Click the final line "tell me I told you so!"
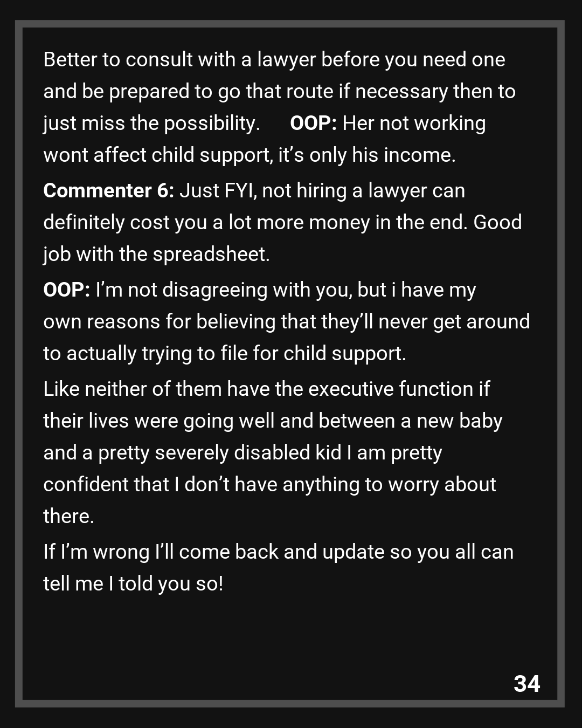 pyautogui.click(x=133, y=583)
